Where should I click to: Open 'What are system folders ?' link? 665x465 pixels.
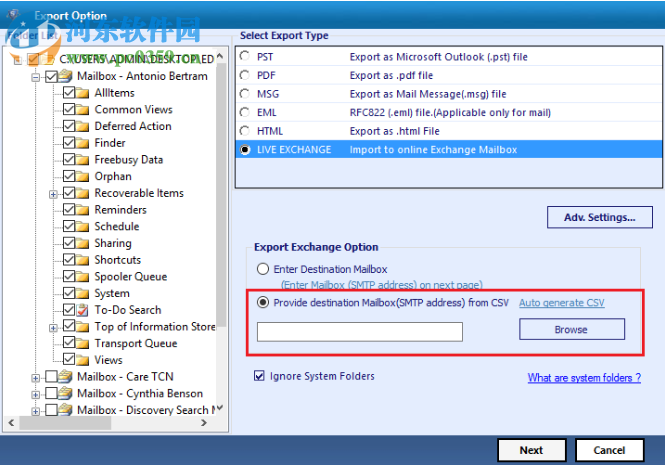[584, 378]
